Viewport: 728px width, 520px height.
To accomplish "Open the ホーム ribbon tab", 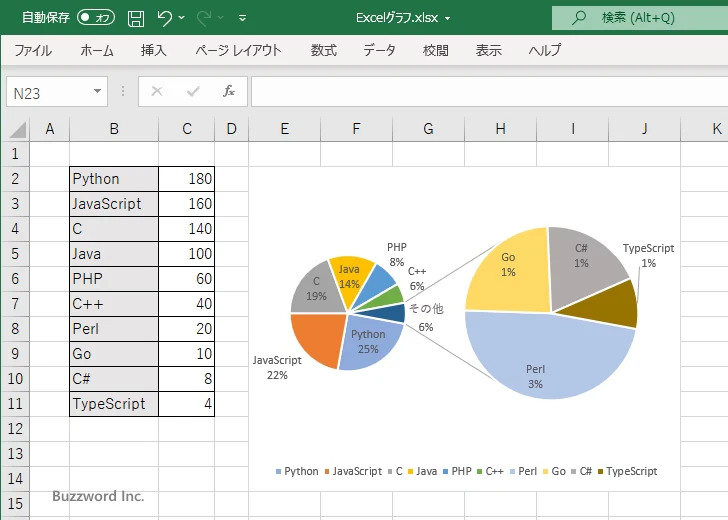I will (x=97, y=50).
